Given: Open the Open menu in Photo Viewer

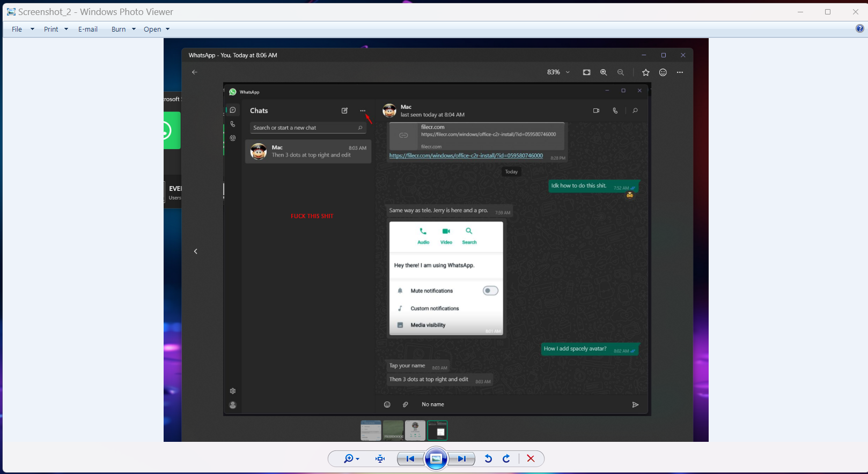Looking at the screenshot, I should click(152, 29).
